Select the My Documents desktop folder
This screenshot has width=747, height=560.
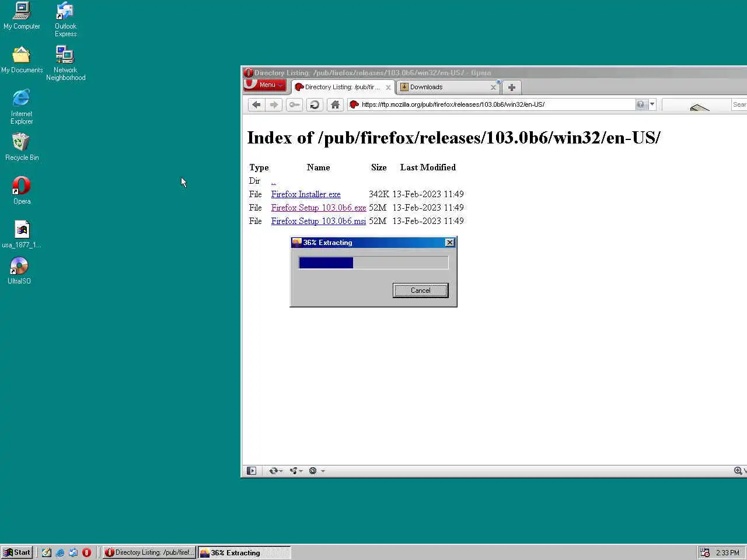tap(22, 60)
